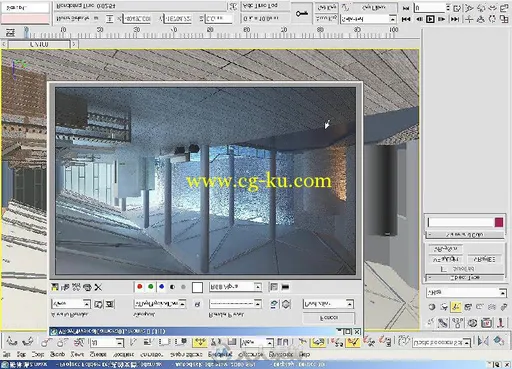This screenshot has height=369, width=512.
Task: Open Standard category dropdown in command panel
Action: 466,292
